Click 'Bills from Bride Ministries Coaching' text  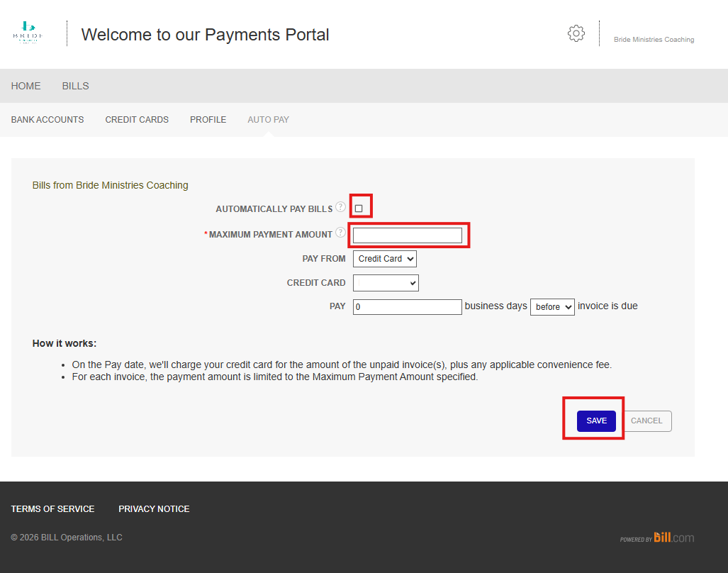110,185
